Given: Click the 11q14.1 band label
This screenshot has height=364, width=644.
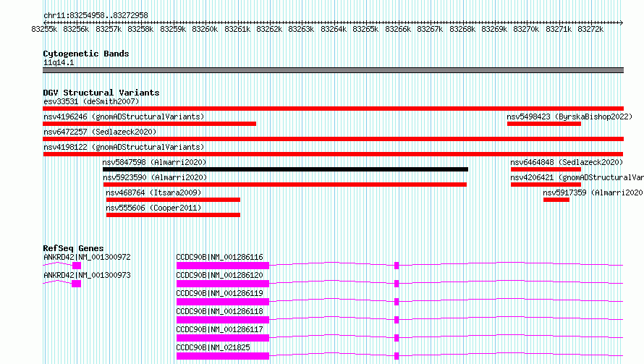Looking at the screenshot, I should coord(59,62).
